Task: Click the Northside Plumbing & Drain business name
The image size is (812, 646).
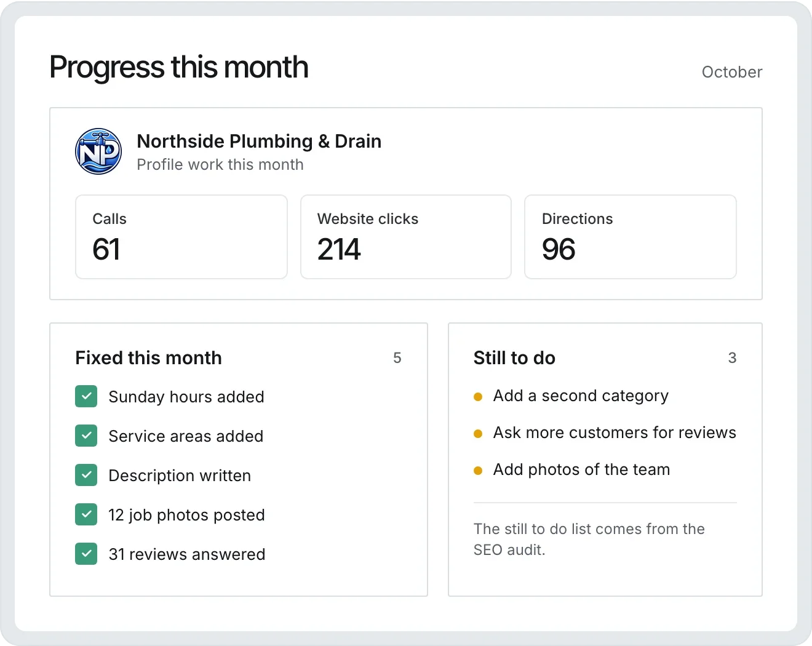Action: (x=259, y=141)
